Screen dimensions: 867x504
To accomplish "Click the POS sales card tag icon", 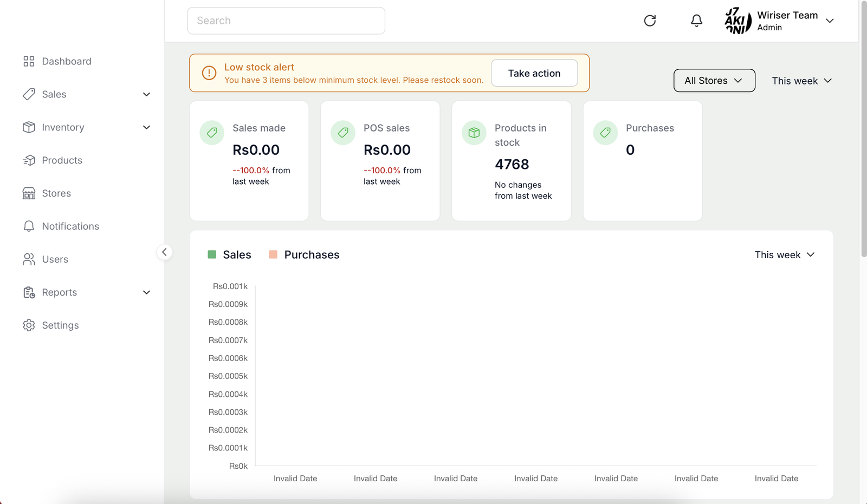I will click(343, 133).
